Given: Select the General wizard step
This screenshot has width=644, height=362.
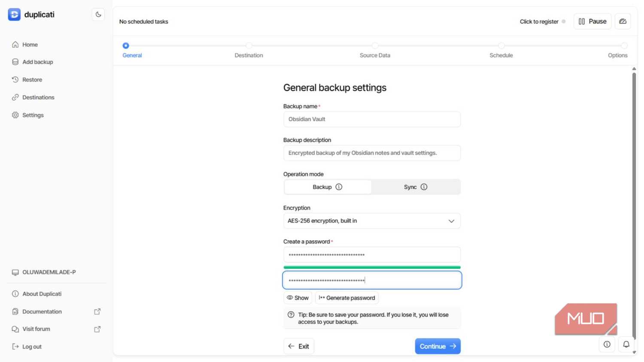Looking at the screenshot, I should click(x=132, y=51).
